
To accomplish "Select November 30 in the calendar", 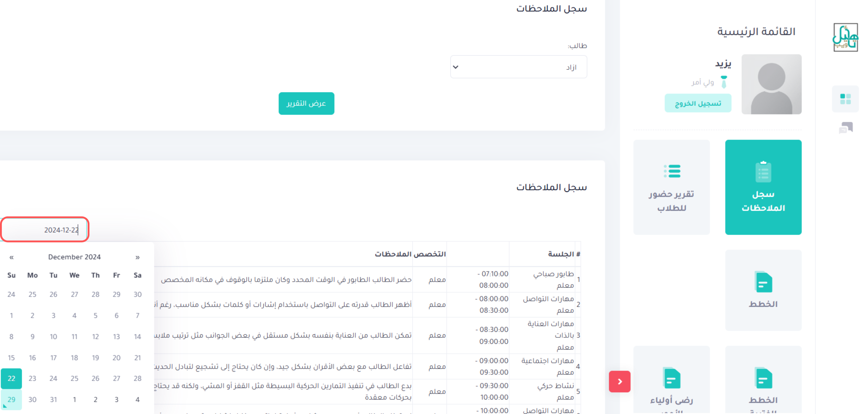I will pyautogui.click(x=137, y=294).
